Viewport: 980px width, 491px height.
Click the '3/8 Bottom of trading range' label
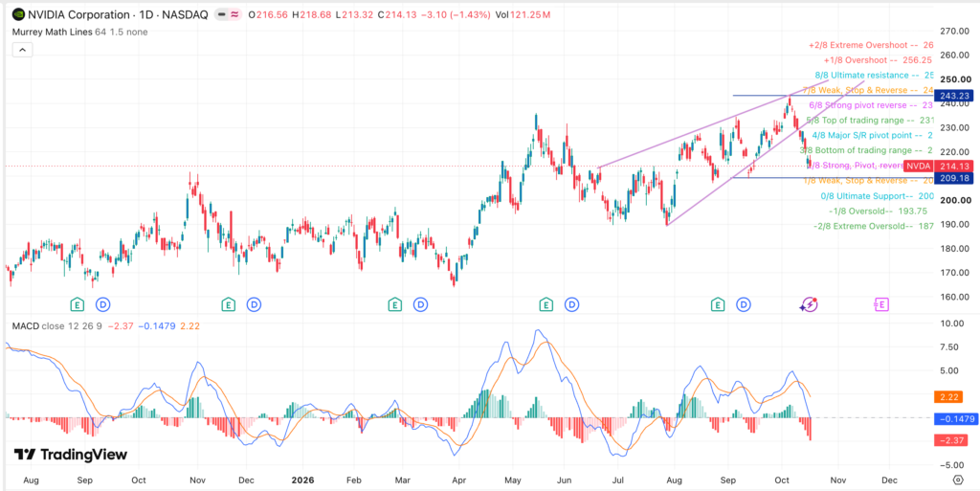[x=867, y=150]
